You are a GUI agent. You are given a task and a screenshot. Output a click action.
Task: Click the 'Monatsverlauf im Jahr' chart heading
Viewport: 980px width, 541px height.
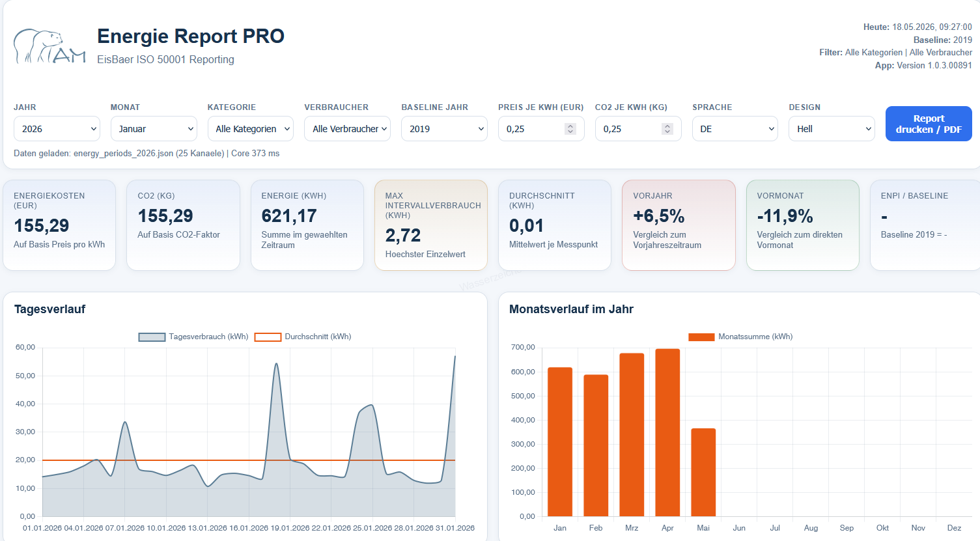pyautogui.click(x=571, y=309)
